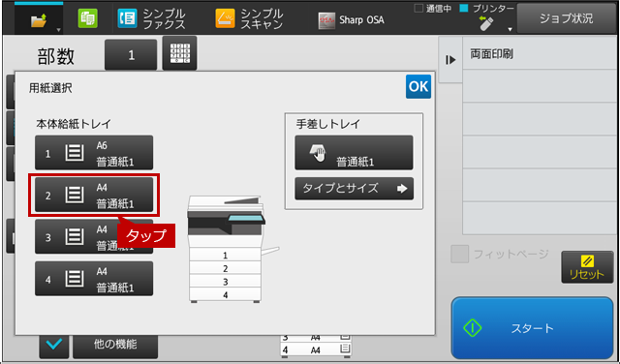
Task: Click the 部数 copies count field showing 1
Action: [131, 55]
